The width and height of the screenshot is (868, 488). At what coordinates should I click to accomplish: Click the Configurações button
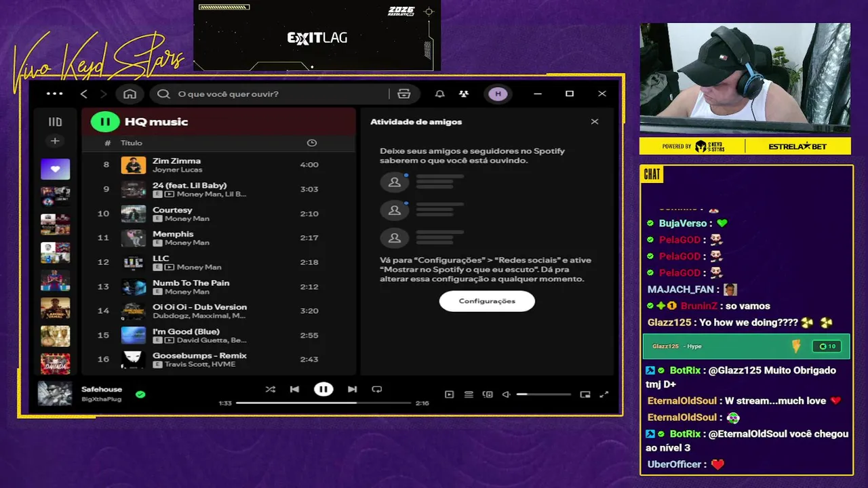tap(487, 301)
